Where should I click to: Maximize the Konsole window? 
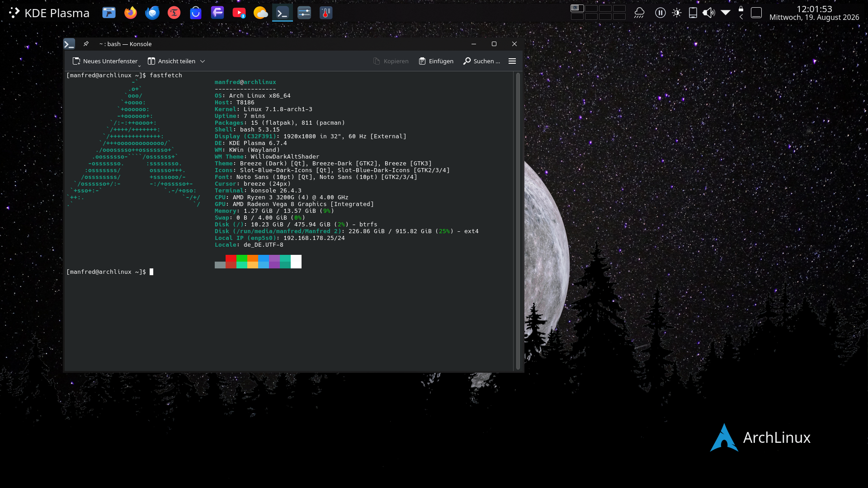[x=494, y=44]
